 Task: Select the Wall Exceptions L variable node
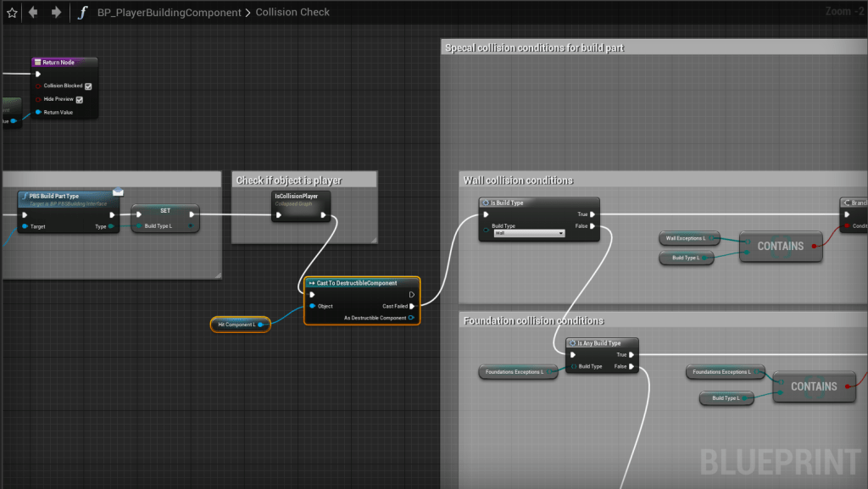tap(688, 238)
